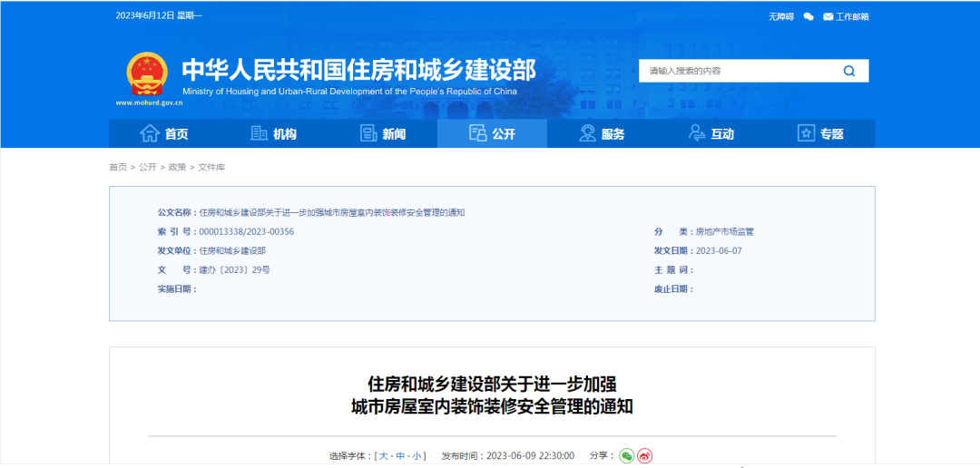Click publish time 2023-06-09 22:30:00
Screen dimensions: 980x468
pos(530,455)
